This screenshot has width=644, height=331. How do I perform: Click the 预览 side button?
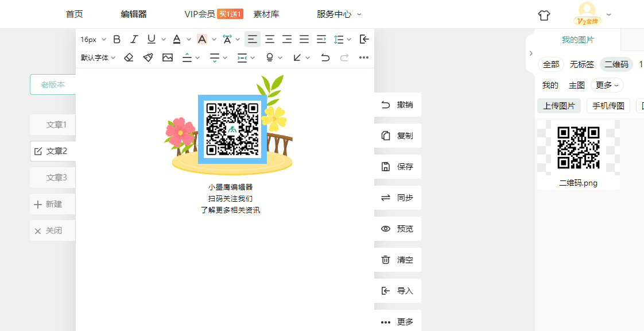tap(398, 229)
